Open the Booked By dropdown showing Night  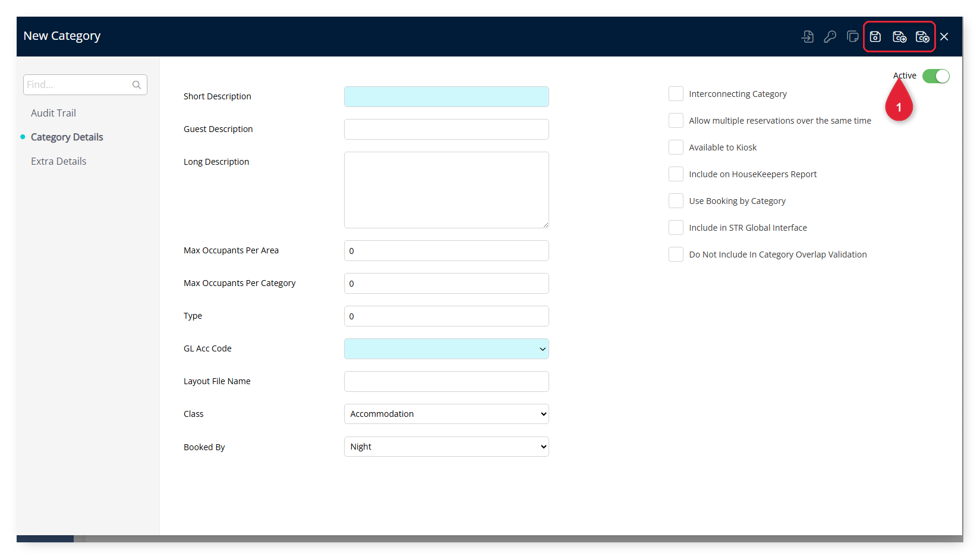pos(446,447)
